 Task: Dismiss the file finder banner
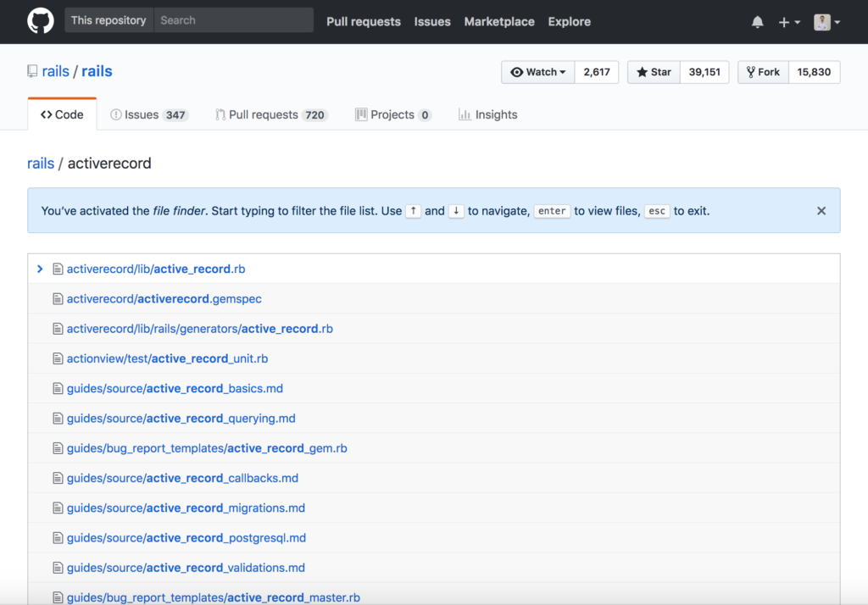coord(821,210)
